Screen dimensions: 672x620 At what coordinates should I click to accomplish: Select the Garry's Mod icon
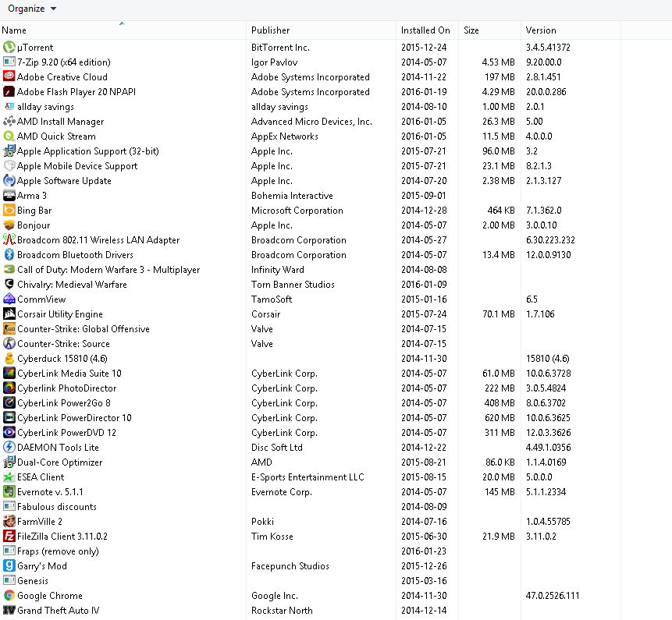[9, 566]
